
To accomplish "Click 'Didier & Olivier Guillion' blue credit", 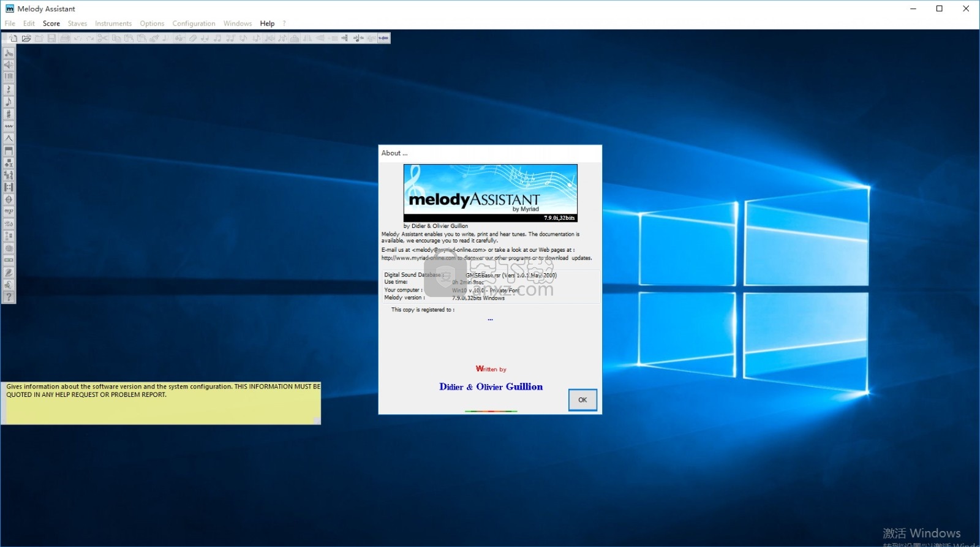I will [491, 387].
